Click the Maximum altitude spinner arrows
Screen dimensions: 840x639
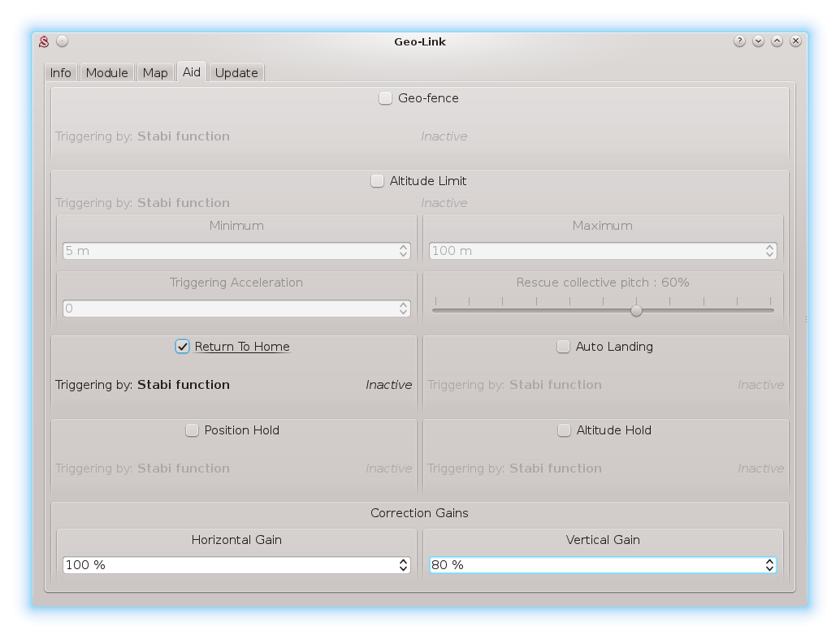[769, 251]
